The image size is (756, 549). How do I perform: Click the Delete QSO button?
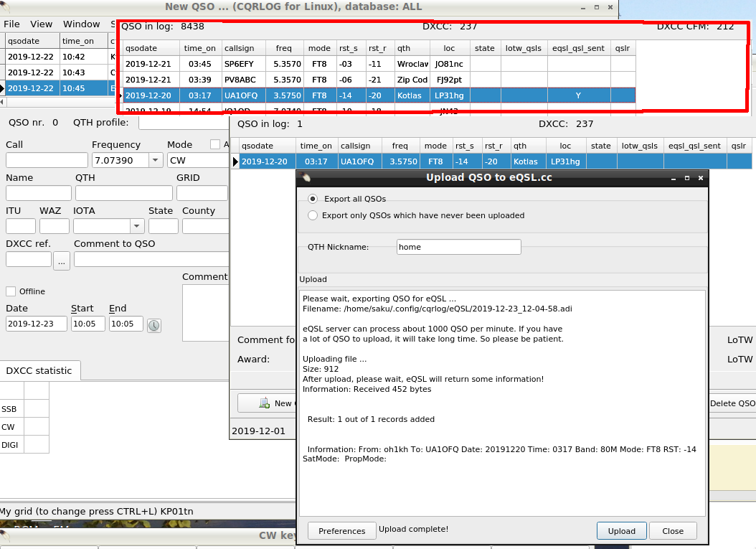click(x=732, y=403)
